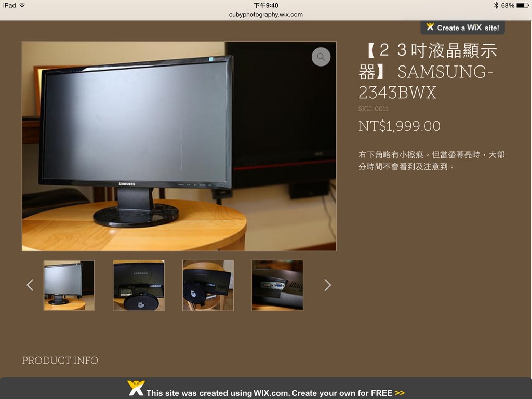Tap the 9:40 clock in status bar
Image resolution: width=532 pixels, height=399 pixels.
265,5
